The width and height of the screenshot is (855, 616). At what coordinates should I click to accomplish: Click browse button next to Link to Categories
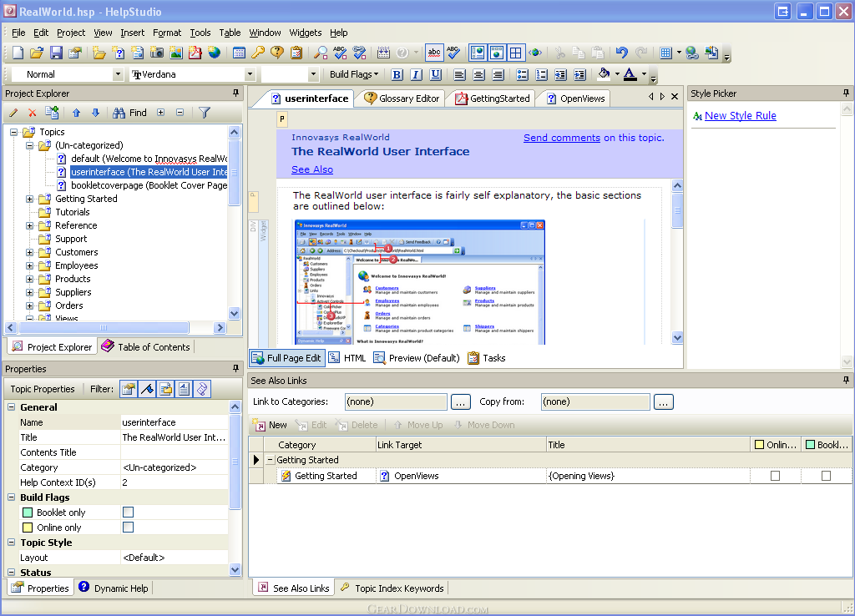[461, 402]
